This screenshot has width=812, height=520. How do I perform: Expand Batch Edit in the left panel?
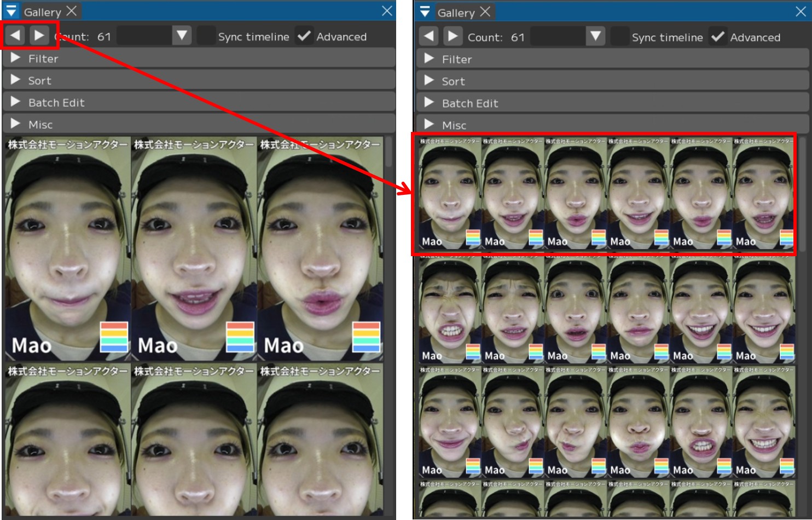pos(16,102)
